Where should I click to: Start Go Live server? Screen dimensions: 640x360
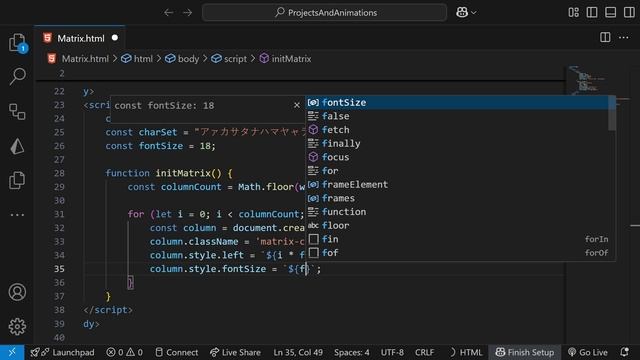coord(587,352)
